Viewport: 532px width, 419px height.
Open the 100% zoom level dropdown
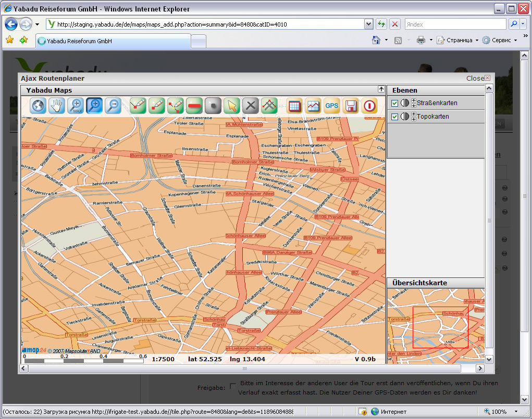point(516,412)
